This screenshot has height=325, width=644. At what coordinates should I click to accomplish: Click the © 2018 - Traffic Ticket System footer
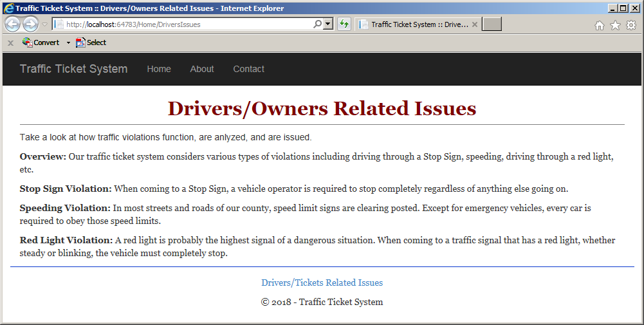(x=322, y=302)
